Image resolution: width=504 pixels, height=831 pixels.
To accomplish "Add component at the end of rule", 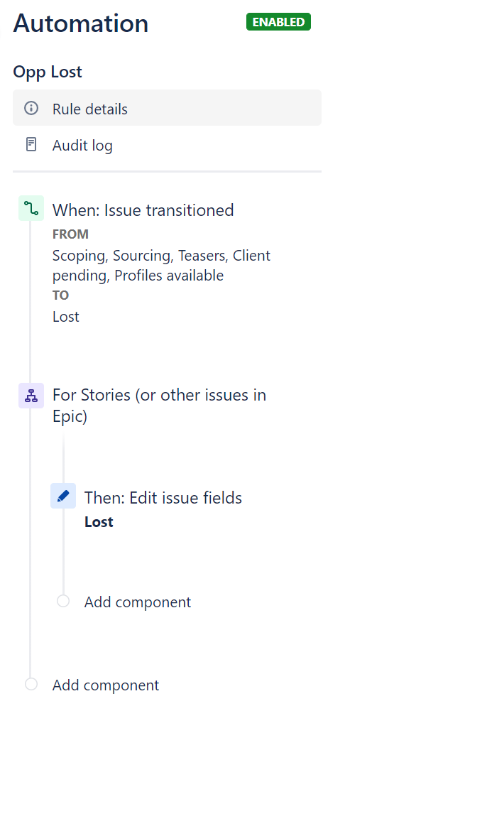I will 105,685.
